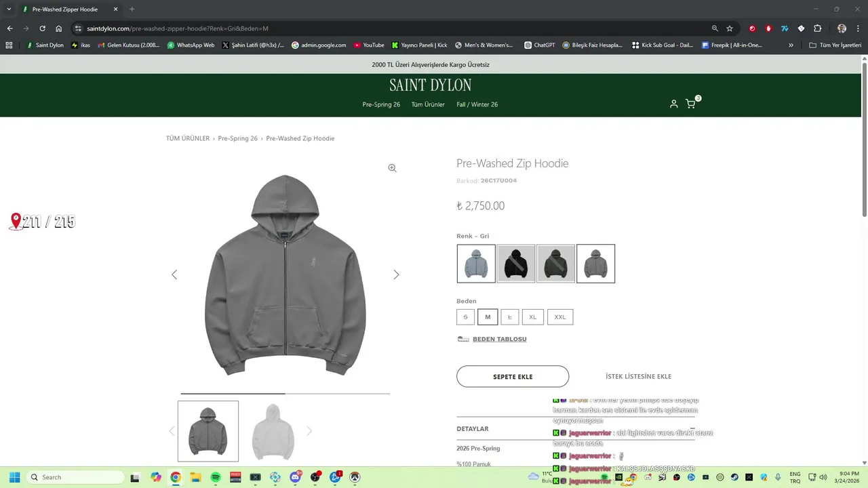Reload the page with the refresh icon
This screenshot has height=488, width=868.
42,28
